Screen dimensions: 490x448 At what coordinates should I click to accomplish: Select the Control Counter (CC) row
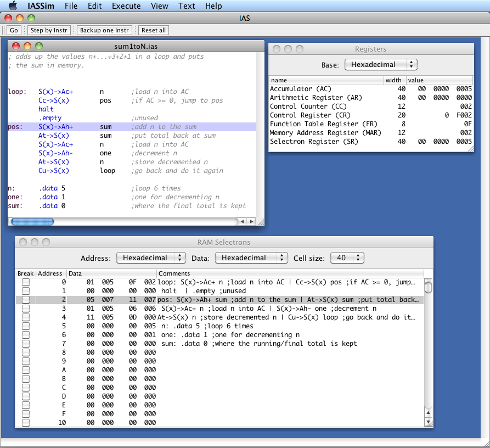click(x=370, y=107)
